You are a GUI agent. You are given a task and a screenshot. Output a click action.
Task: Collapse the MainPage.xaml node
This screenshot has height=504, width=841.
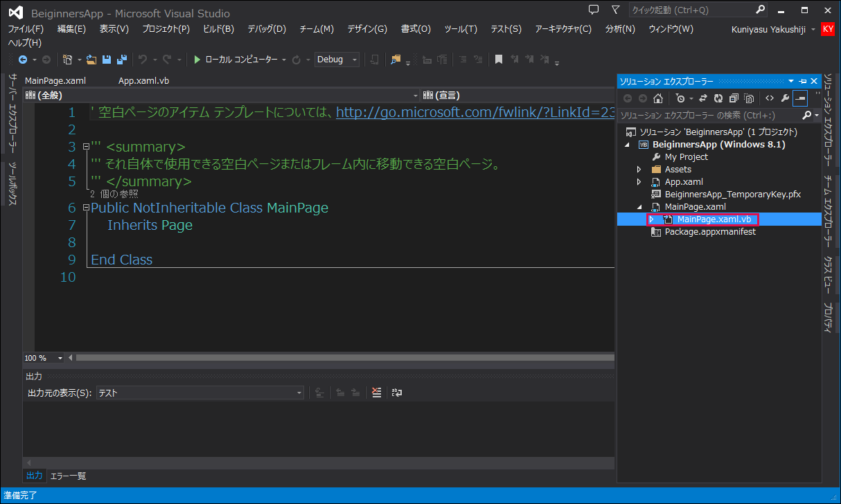tap(639, 207)
